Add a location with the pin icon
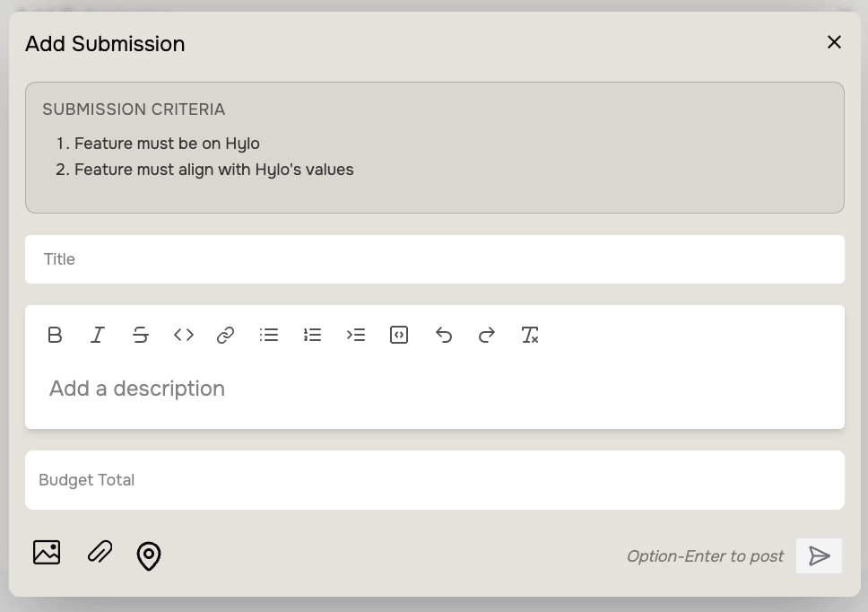Viewport: 868px width, 612px height. [x=149, y=556]
